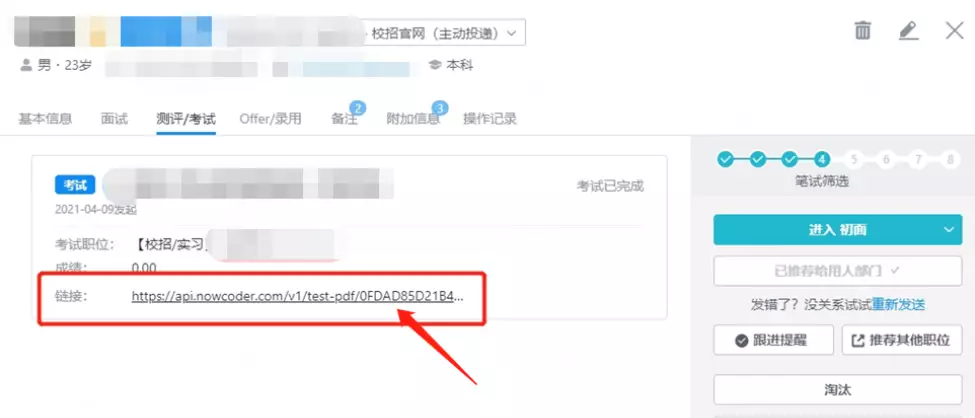Open the 附加信息 tab
975x418 pixels.
(413, 119)
